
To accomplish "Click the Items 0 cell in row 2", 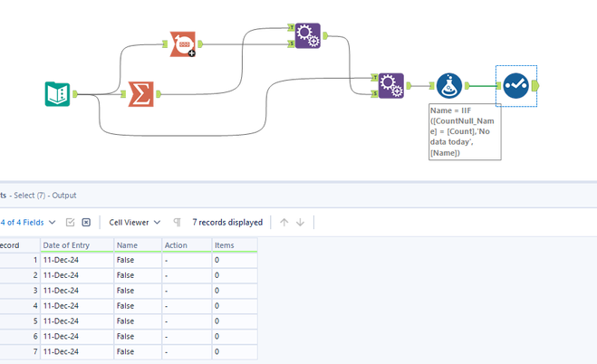I will 235,275.
